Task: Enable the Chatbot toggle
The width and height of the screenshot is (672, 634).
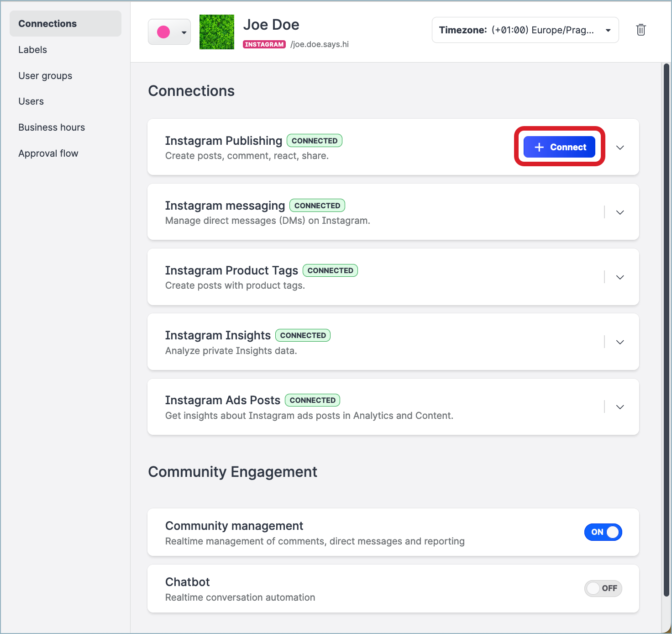Action: coord(603,588)
